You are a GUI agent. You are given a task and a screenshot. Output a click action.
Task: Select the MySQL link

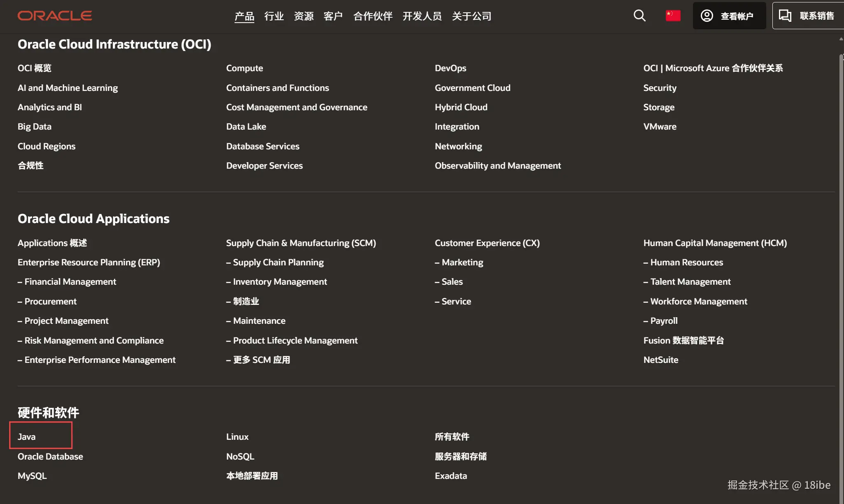click(x=32, y=476)
